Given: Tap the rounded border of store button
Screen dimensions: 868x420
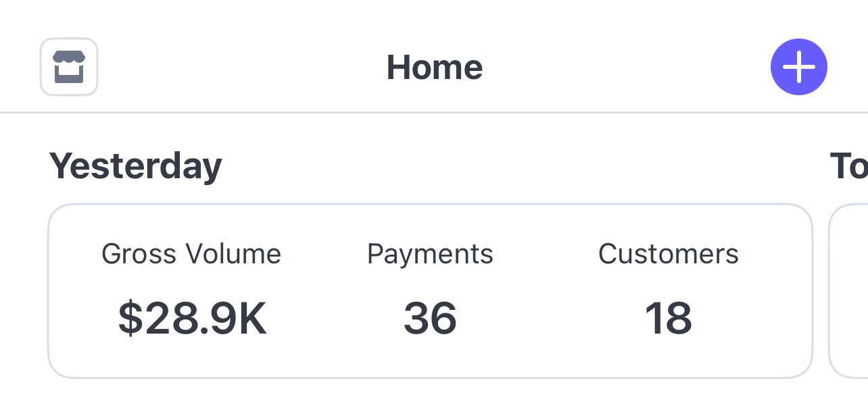Looking at the screenshot, I should pyautogui.click(x=41, y=67).
